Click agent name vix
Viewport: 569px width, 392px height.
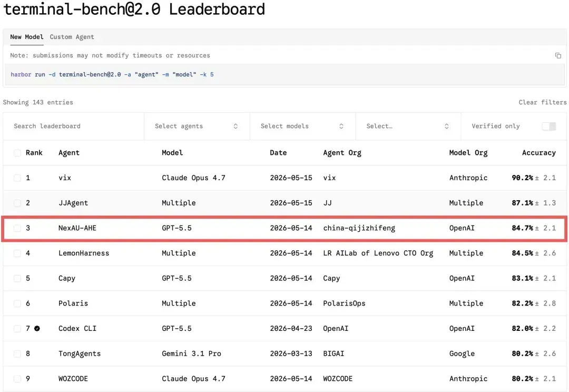[x=65, y=178]
